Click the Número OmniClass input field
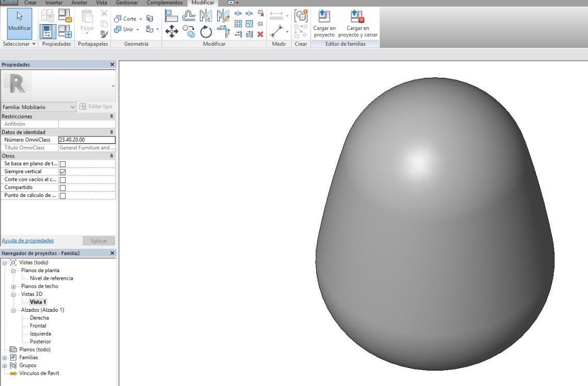Screen dimensions: 588x386 pyautogui.click(x=87, y=140)
